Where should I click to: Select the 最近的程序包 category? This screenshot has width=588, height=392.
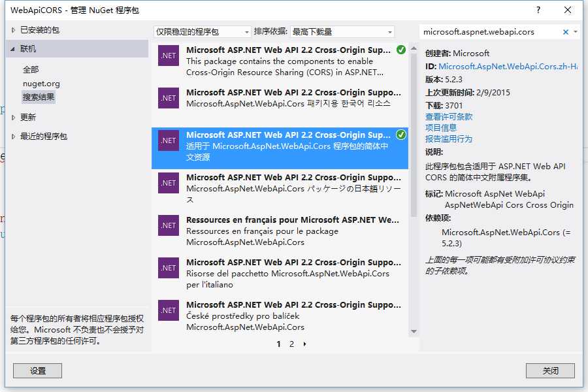coord(44,136)
